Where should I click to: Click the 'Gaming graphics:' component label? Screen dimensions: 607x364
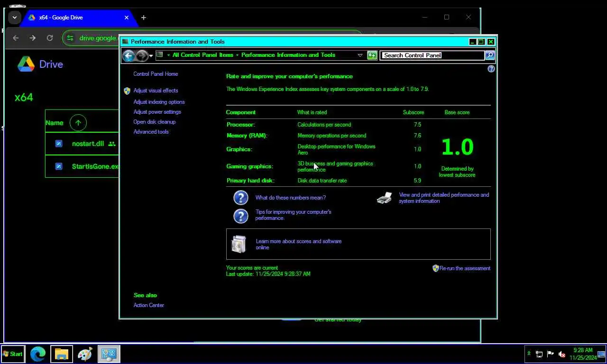tap(250, 166)
